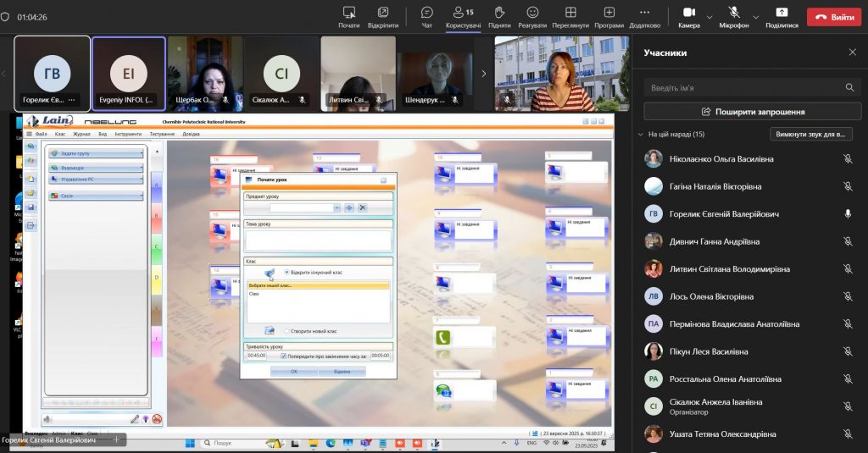The width and height of the screenshot is (868, 453).
Task: Toggle the Камера camera button
Action: (x=688, y=17)
